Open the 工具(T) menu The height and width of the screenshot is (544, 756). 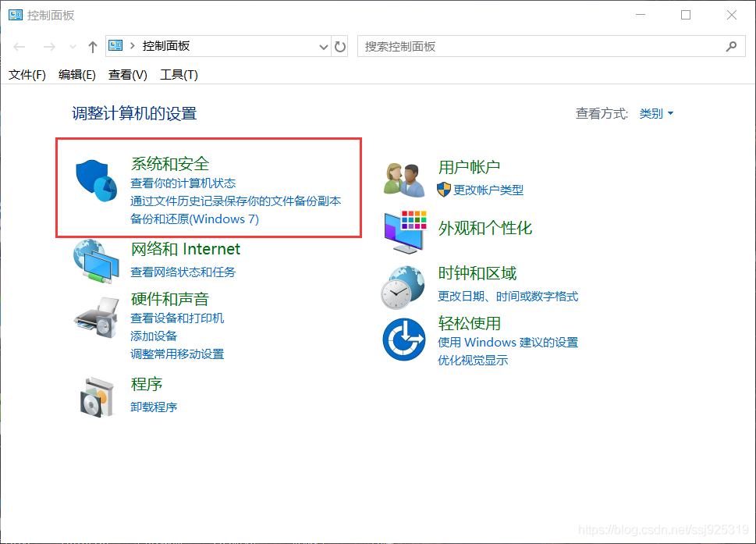point(179,75)
